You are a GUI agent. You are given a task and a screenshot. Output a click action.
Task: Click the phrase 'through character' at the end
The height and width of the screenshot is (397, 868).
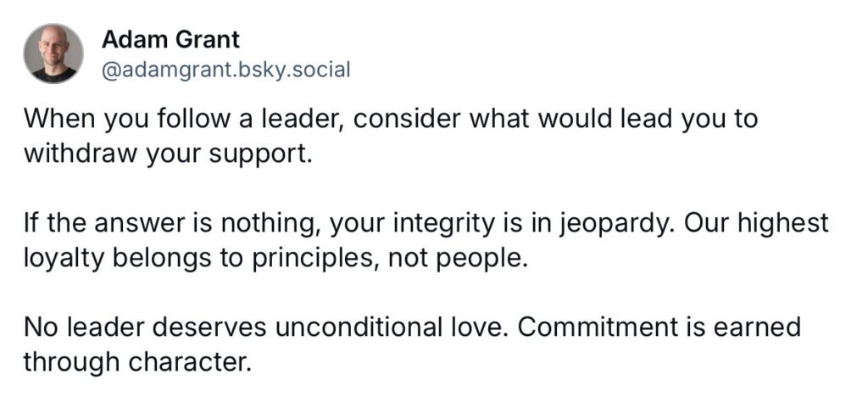[136, 363]
